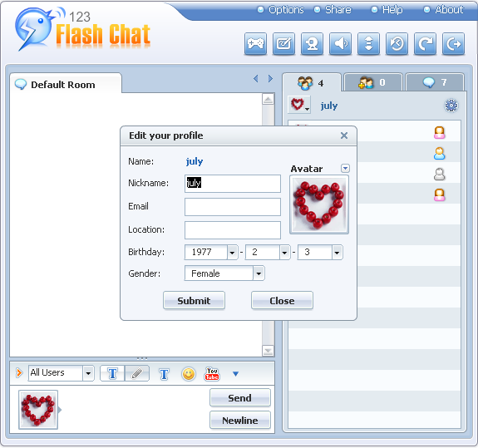Insert a smiley emoticon

tap(189, 374)
